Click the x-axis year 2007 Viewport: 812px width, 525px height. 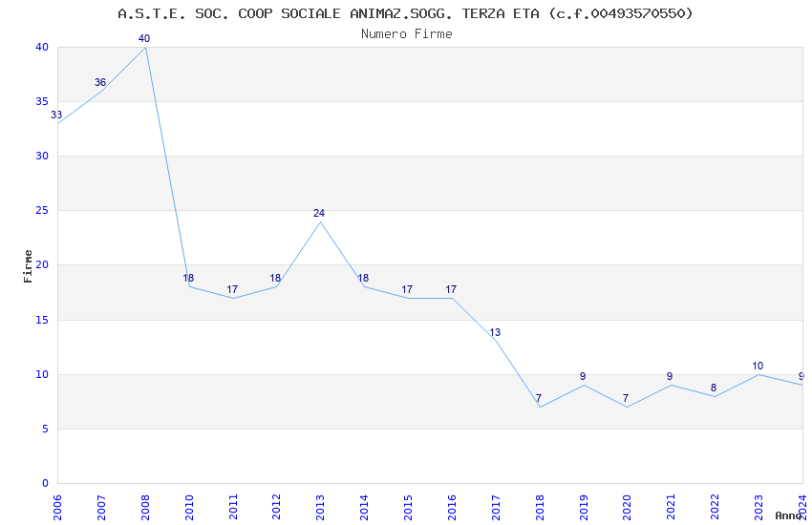pos(101,507)
